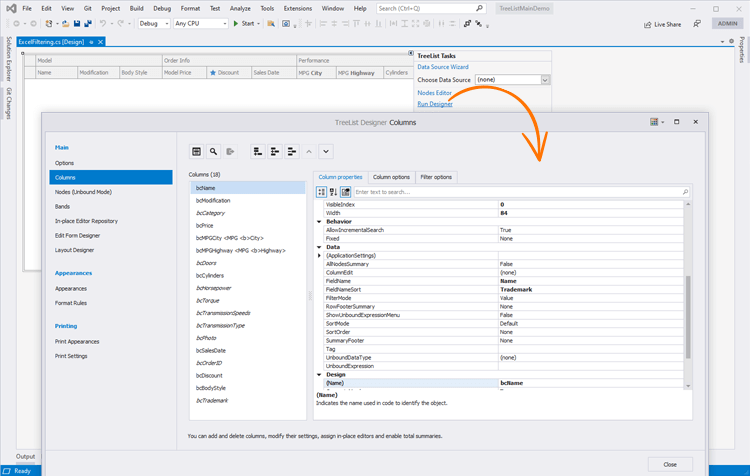This screenshot has height=476, width=750.
Task: Open the File menu
Action: (x=27, y=8)
